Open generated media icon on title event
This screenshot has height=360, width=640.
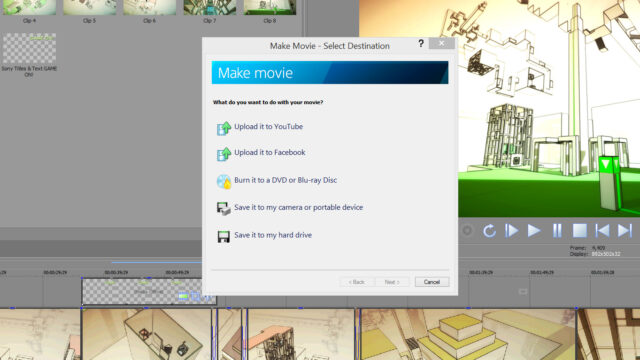click(x=183, y=296)
